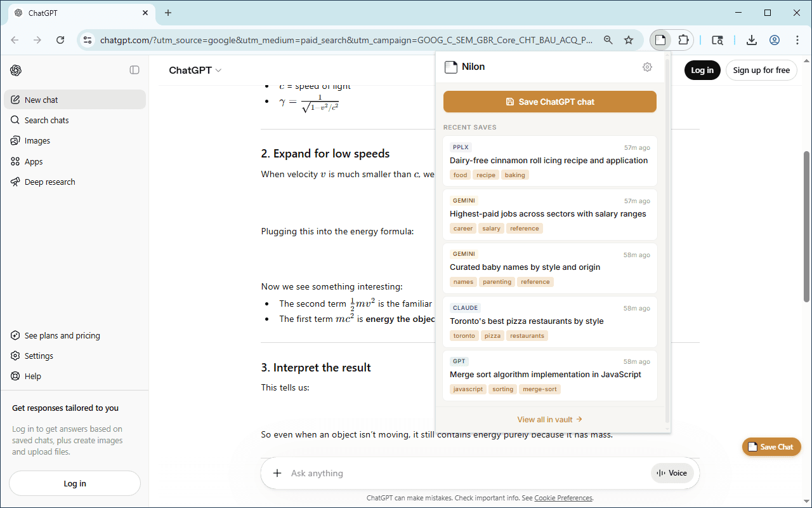The height and width of the screenshot is (508, 812).
Task: Open saved Toronto's best pizza restaurants chat
Action: click(x=550, y=321)
